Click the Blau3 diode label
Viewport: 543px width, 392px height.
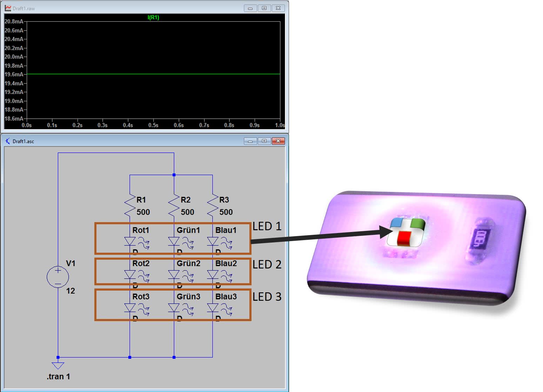(x=226, y=297)
